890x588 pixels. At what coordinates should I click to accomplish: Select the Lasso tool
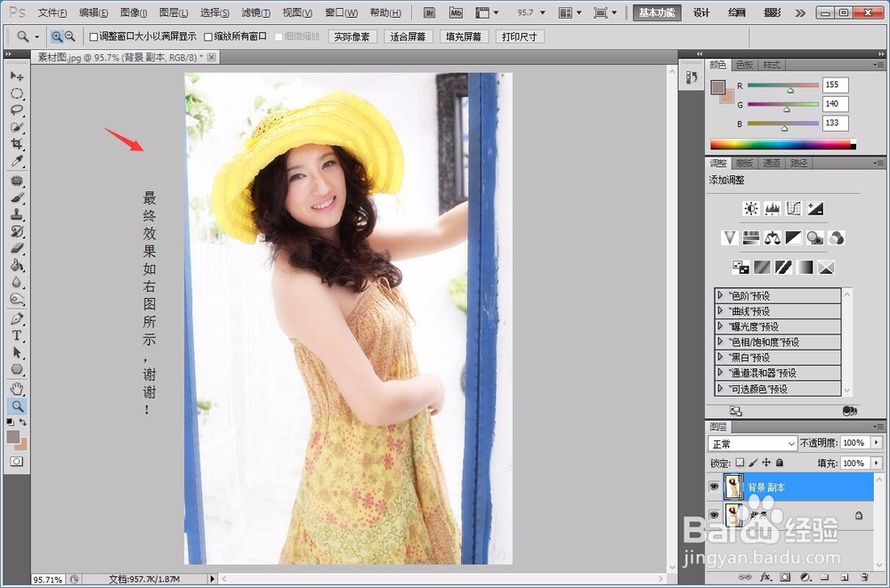click(17, 110)
